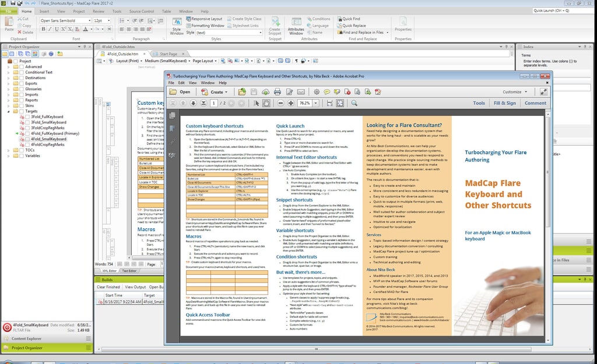Check the Glossaries folder checkbox
This screenshot has height=364, width=597.
(22, 89)
